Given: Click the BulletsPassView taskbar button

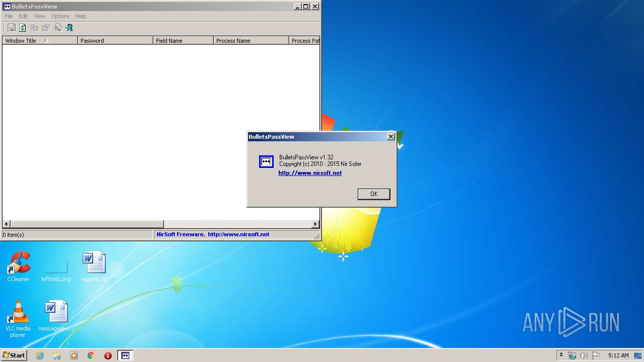Looking at the screenshot, I should [125, 355].
